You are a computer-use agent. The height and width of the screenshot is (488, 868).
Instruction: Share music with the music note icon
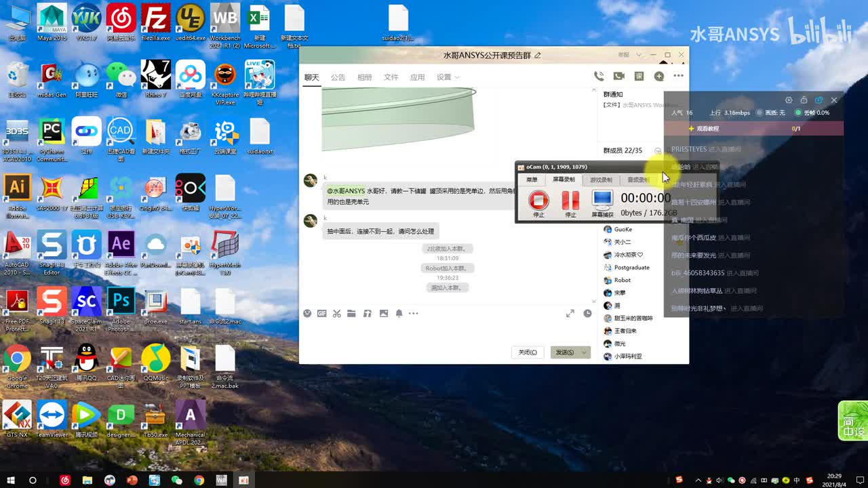click(x=368, y=313)
